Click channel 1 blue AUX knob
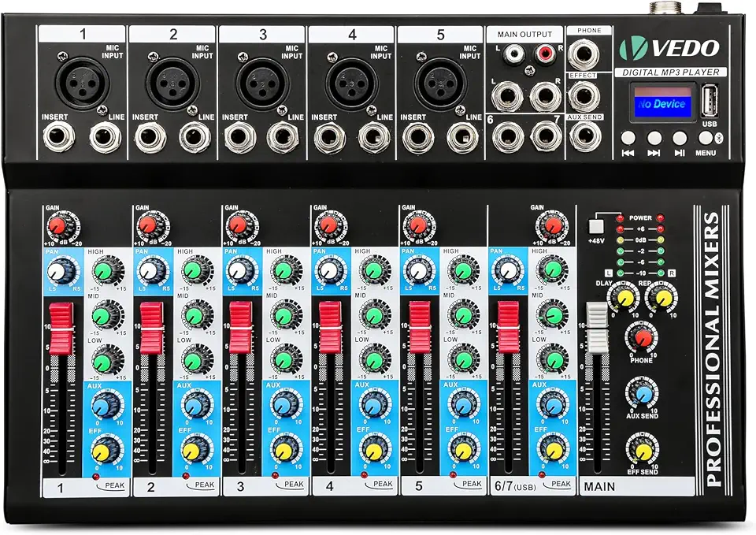756x535 pixels. click(102, 407)
